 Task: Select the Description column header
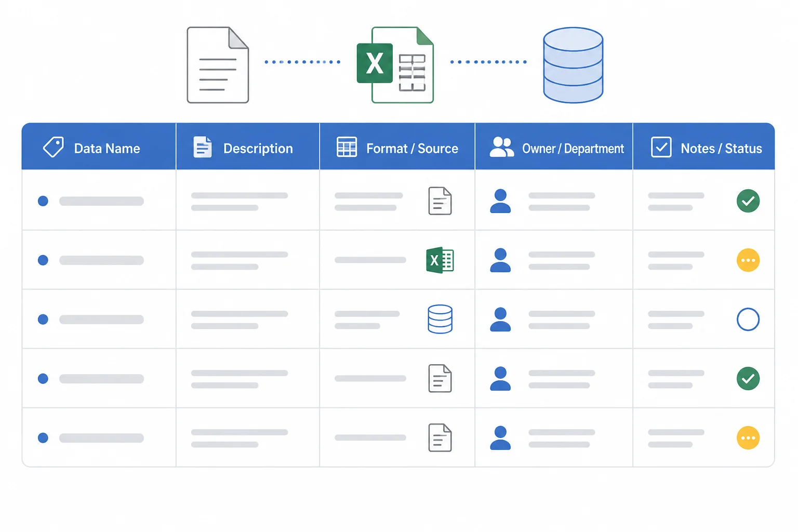(x=248, y=147)
